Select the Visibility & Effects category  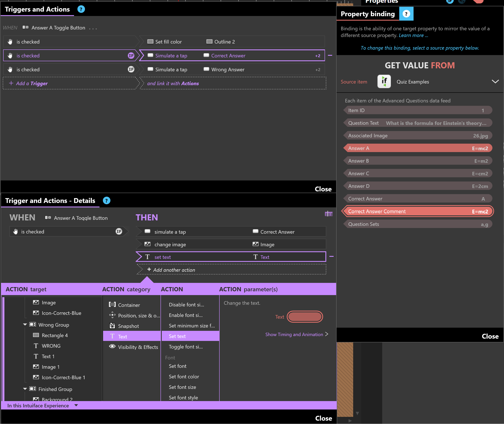pyautogui.click(x=138, y=347)
